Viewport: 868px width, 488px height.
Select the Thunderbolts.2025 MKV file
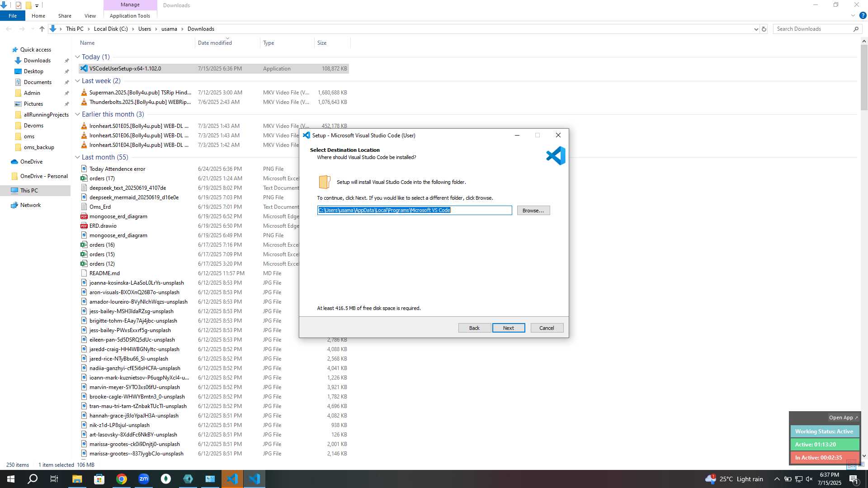213,102
